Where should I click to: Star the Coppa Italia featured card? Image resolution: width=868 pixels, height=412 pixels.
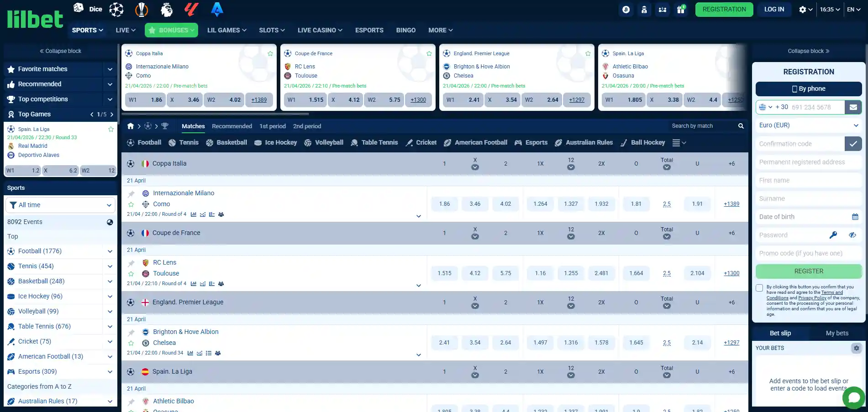coord(270,53)
